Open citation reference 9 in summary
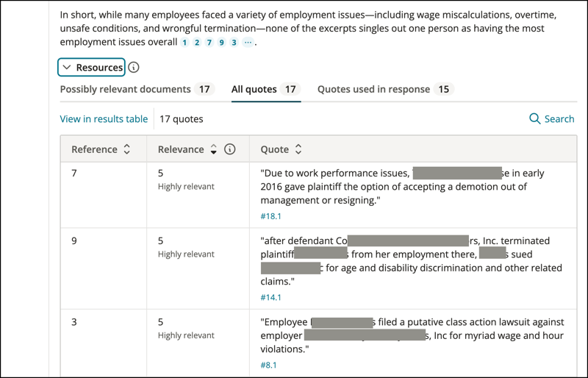588x378 pixels. (222, 43)
